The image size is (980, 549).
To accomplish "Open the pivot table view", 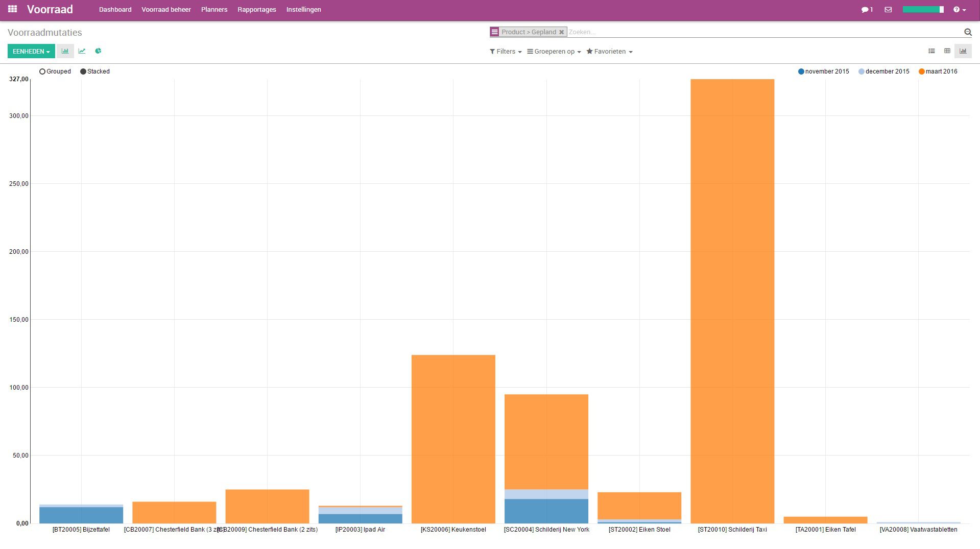I will coord(947,51).
